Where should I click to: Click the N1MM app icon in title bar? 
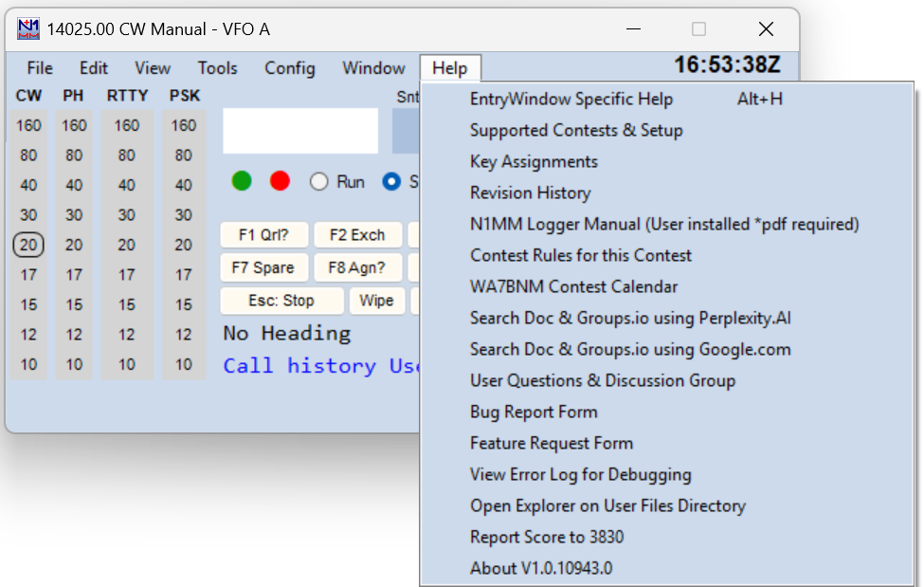point(29,29)
